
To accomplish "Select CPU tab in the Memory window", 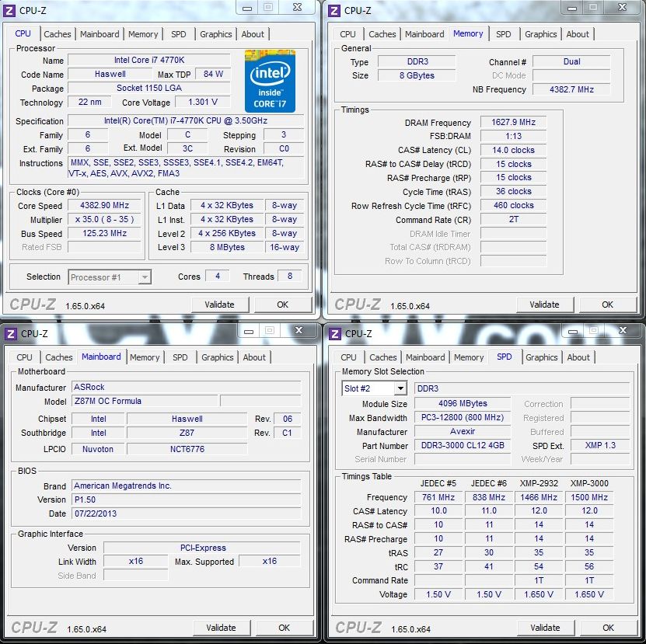I will [x=347, y=34].
